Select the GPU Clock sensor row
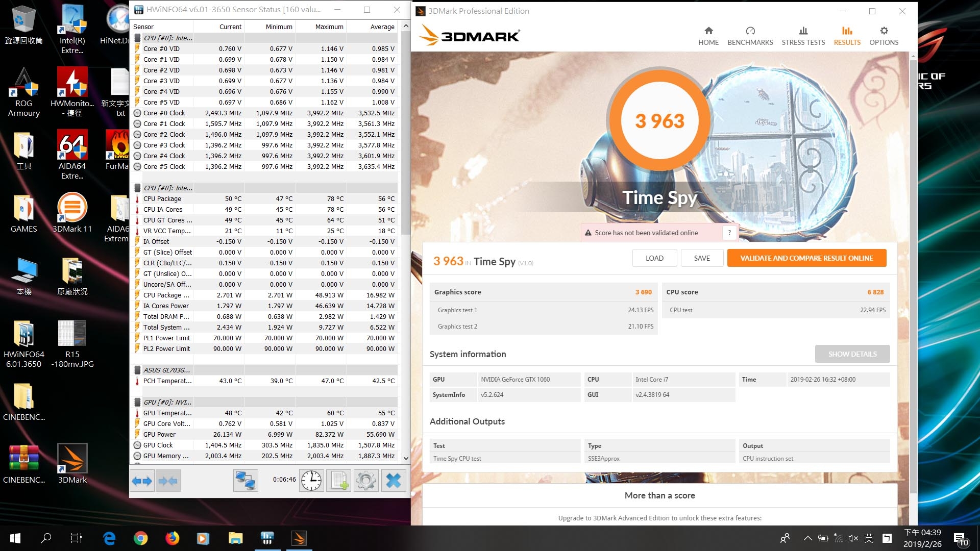Viewport: 980px width, 551px height. click(x=264, y=445)
